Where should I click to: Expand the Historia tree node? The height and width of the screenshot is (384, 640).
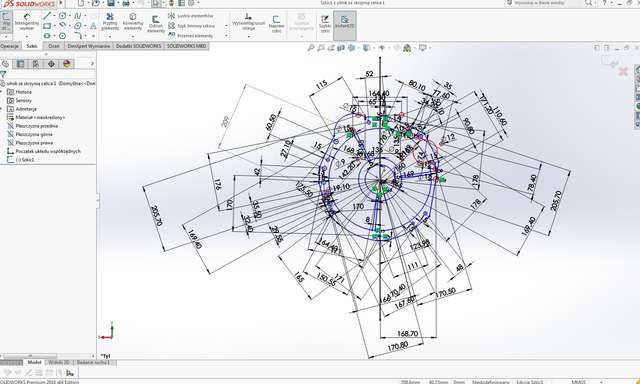click(2, 92)
